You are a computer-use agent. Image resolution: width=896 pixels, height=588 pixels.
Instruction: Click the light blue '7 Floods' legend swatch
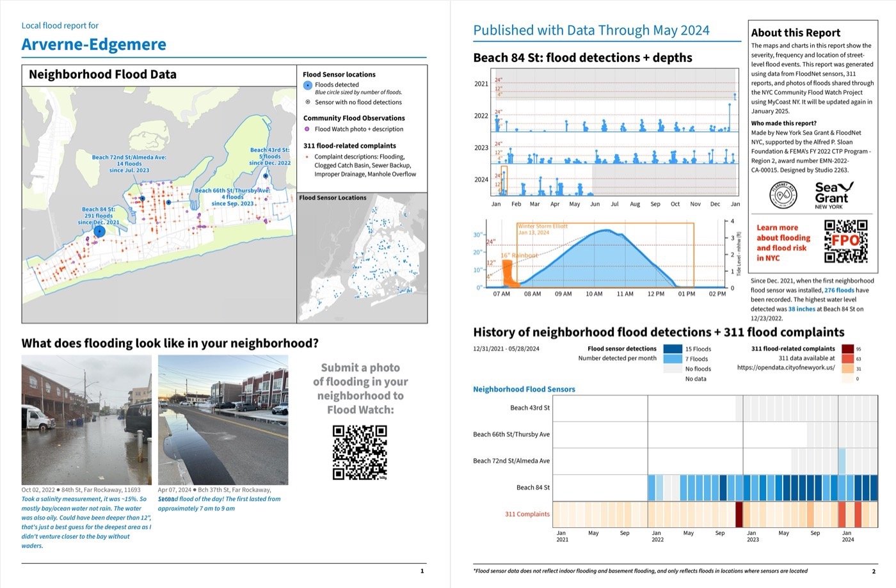pos(673,359)
